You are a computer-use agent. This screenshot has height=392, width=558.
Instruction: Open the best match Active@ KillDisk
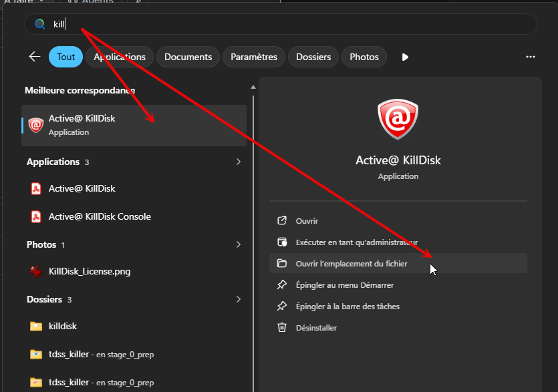coord(134,125)
